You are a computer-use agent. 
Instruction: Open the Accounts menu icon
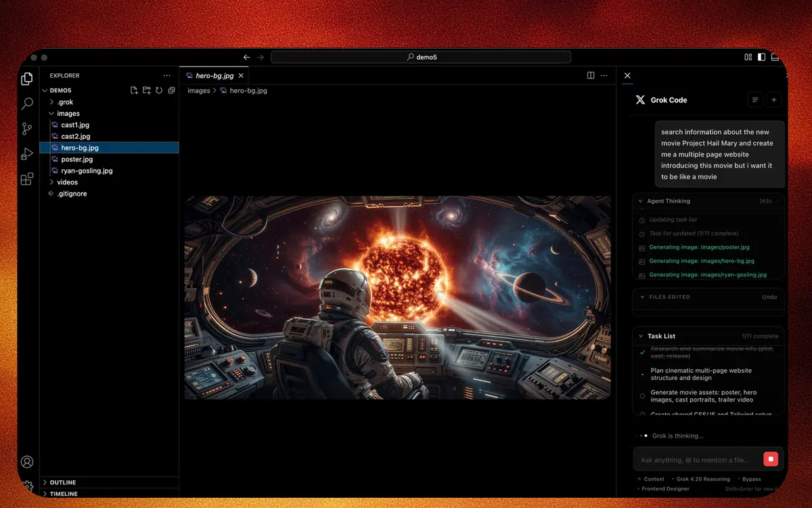pyautogui.click(x=27, y=462)
